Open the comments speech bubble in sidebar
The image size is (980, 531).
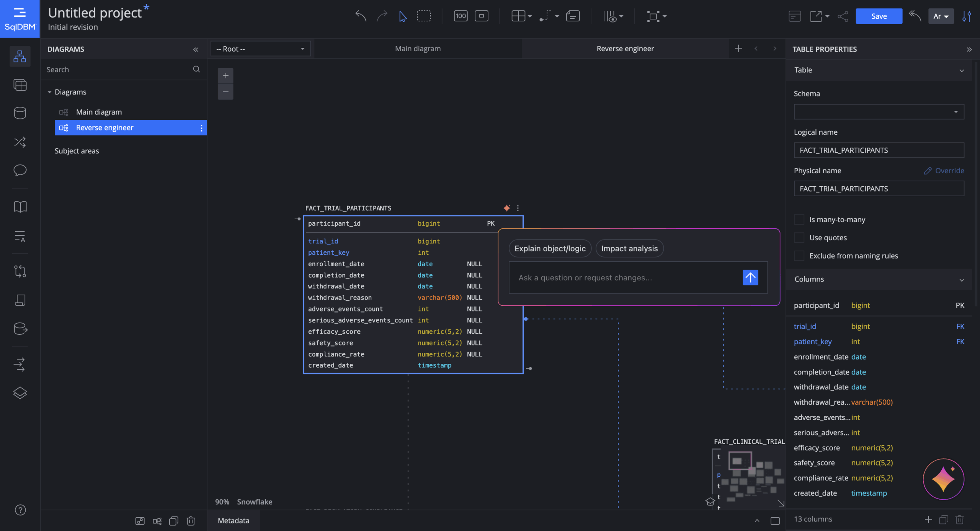coord(20,170)
